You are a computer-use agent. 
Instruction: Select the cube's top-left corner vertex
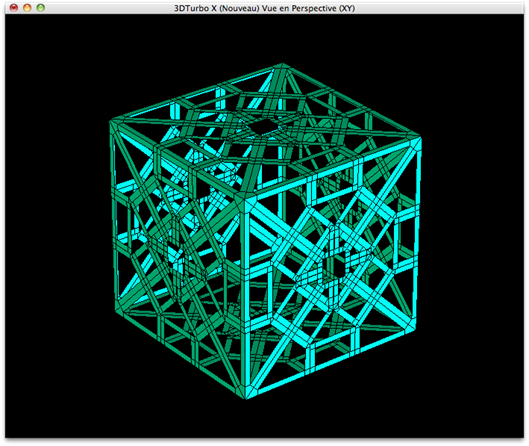pos(116,124)
